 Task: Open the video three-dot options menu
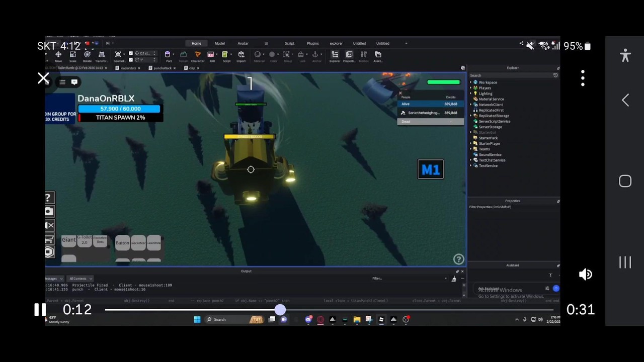pos(583,78)
